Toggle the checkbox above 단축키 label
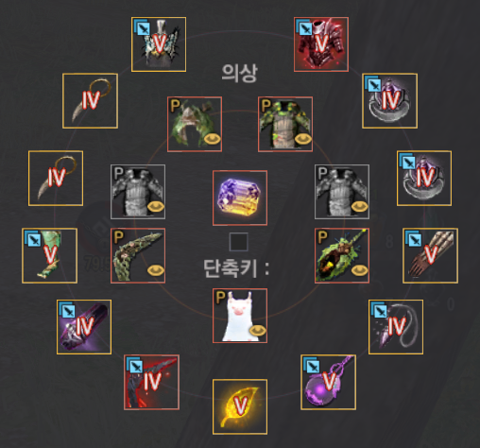This screenshot has width=480, height=448. coord(238,242)
